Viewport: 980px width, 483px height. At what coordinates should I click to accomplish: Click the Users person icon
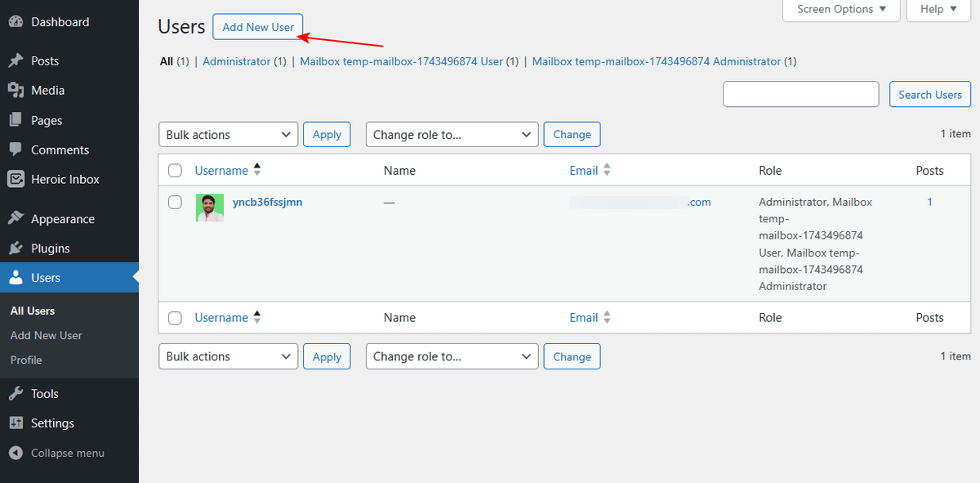pos(16,278)
